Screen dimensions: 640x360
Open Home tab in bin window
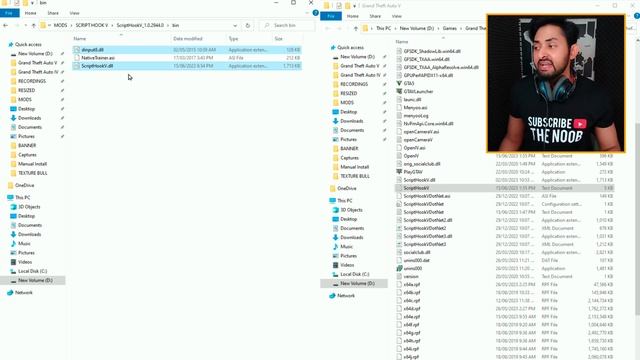pos(30,13)
